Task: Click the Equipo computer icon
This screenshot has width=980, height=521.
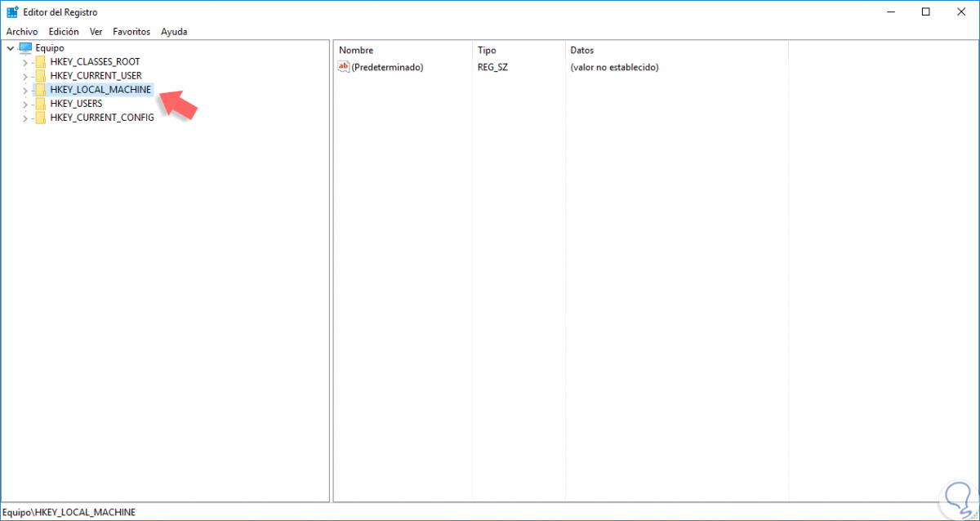Action: click(24, 48)
